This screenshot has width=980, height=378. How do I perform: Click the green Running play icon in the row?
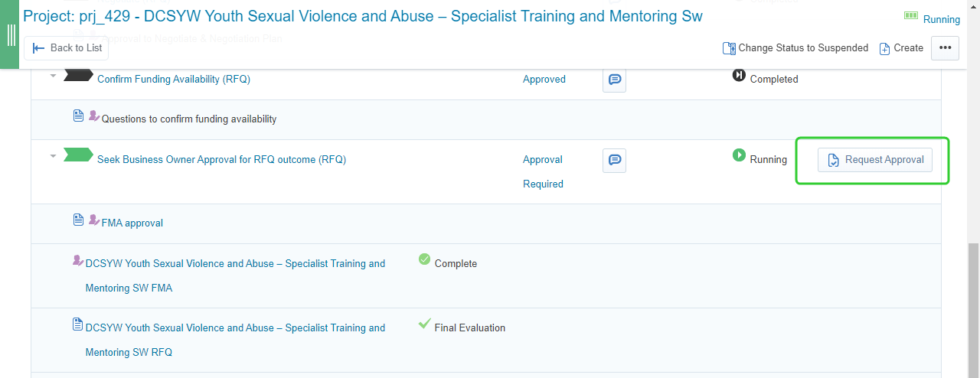pos(739,155)
